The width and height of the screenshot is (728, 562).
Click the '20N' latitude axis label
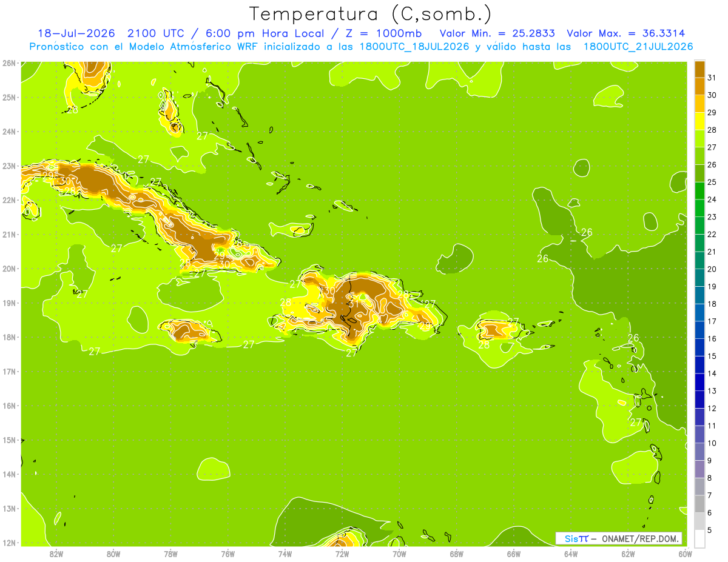[8, 269]
